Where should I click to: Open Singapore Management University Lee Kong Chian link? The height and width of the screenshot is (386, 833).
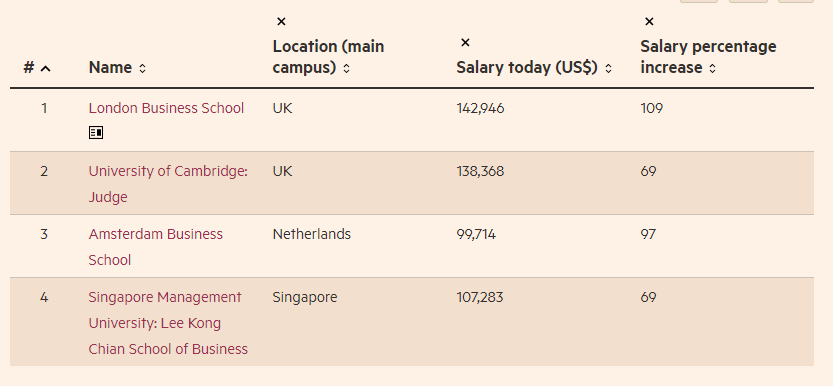[x=168, y=323]
